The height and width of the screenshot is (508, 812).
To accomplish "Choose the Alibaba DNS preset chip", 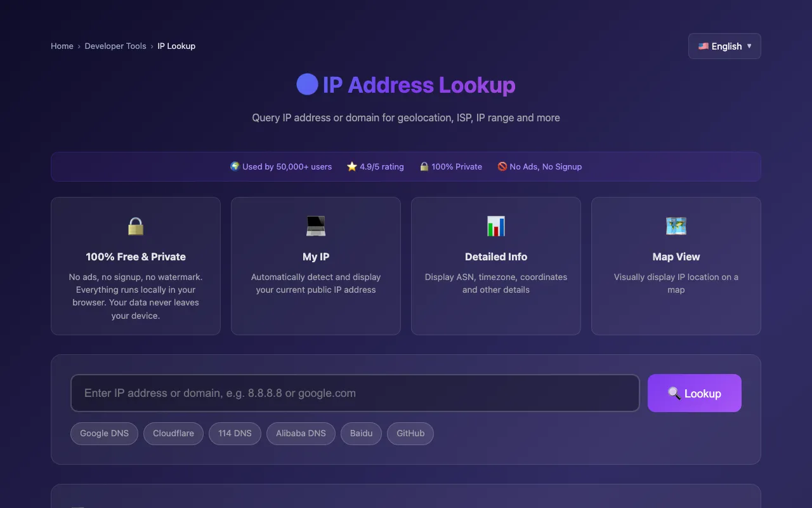I will (x=301, y=433).
